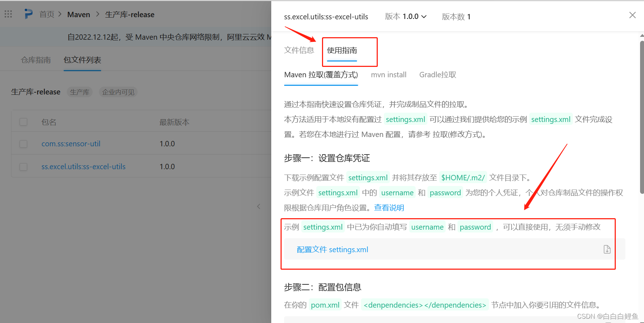
Task: Click the ss.excel.utils:ss-excel-utils panel title
Action: pos(326,16)
